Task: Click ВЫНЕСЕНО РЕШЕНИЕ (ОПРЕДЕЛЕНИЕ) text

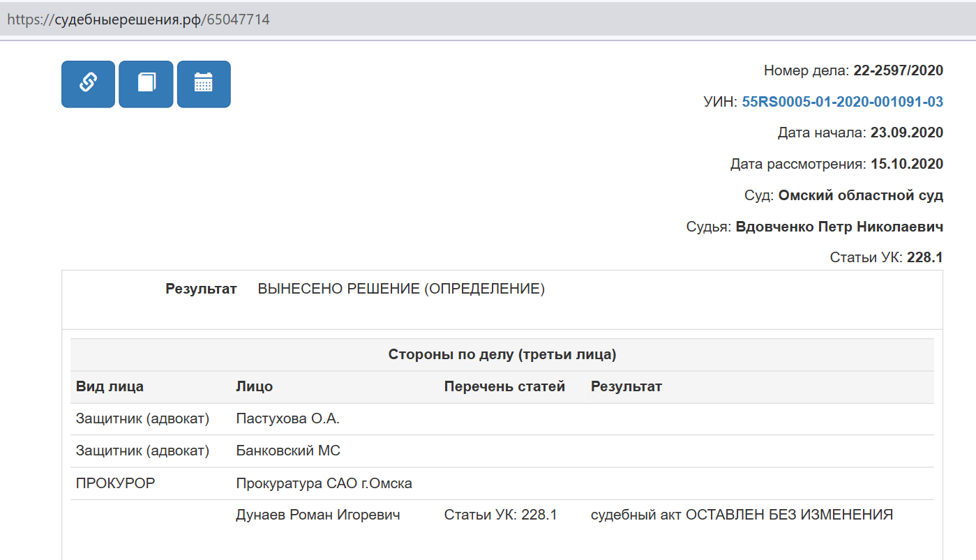Action: tap(401, 289)
